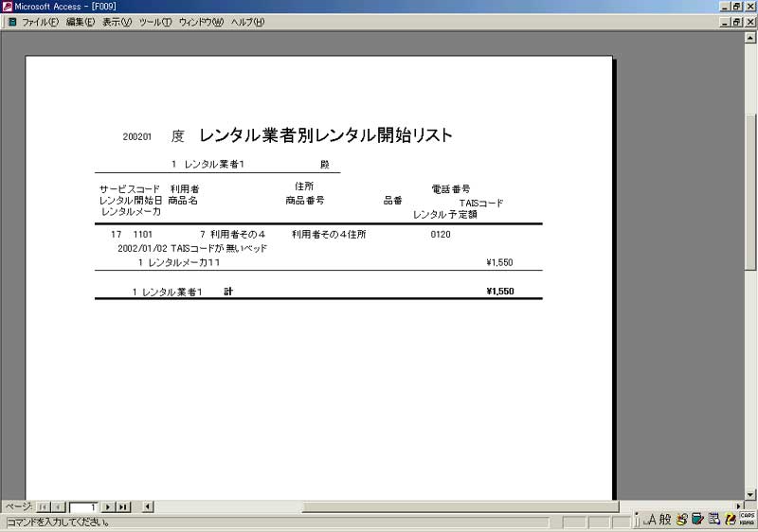758x532 pixels.
Task: Open the ツール(T) menu
Action: click(x=154, y=21)
